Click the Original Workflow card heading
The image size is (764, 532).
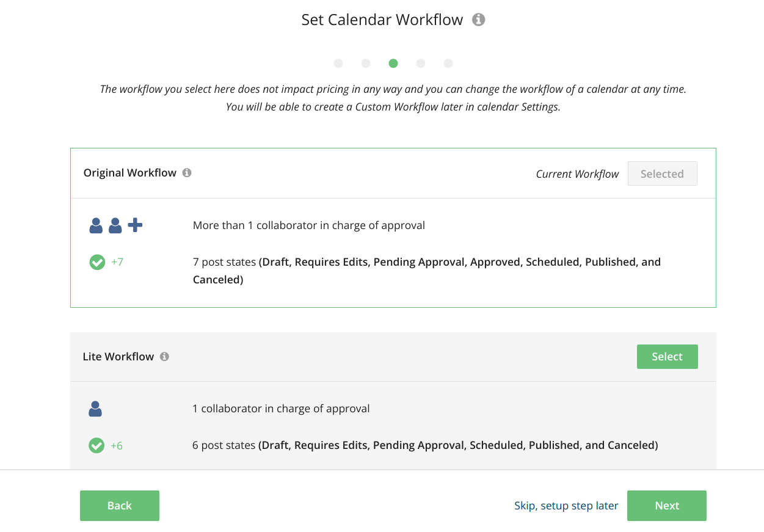pyautogui.click(x=130, y=173)
